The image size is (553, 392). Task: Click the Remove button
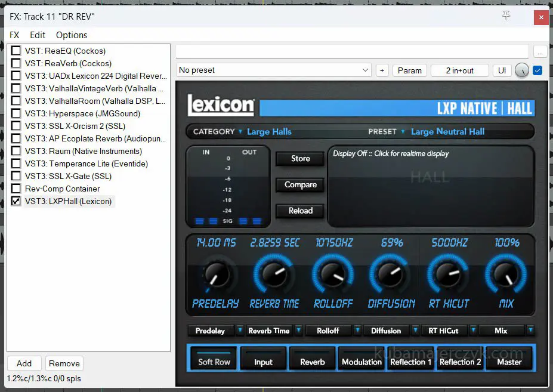tap(64, 363)
